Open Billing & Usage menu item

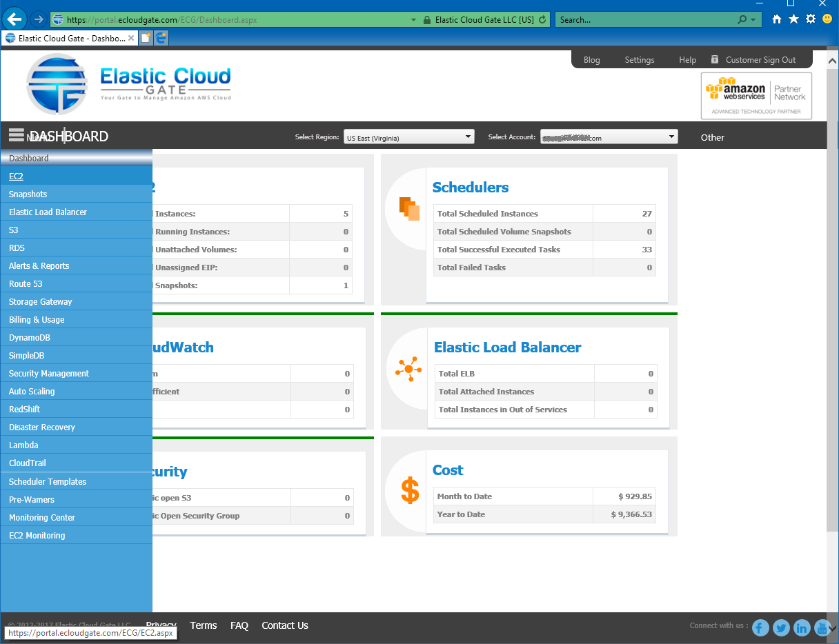coord(76,319)
